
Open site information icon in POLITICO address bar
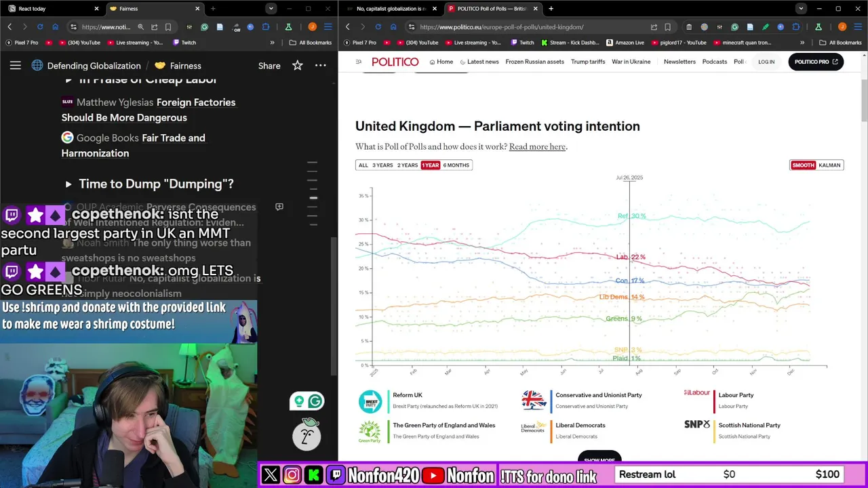tap(411, 27)
